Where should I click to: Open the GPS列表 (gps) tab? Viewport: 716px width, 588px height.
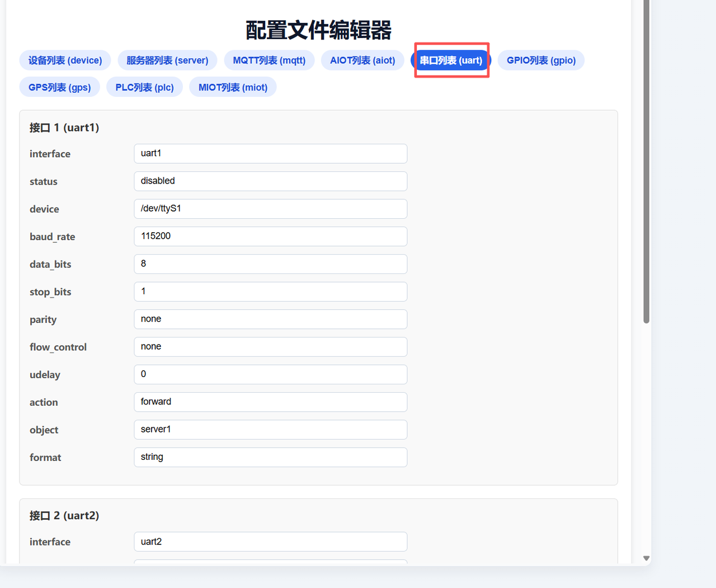pos(59,87)
